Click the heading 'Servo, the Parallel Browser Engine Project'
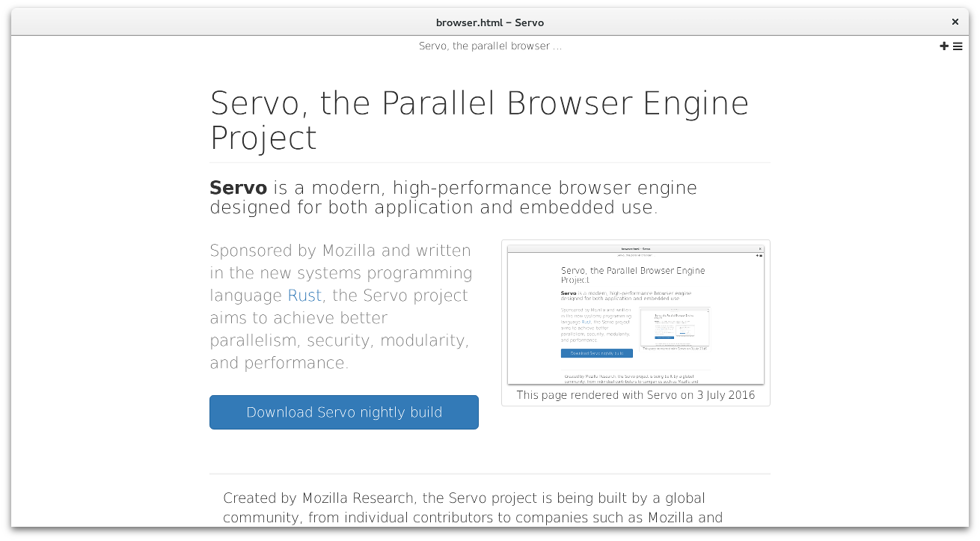 click(479, 120)
